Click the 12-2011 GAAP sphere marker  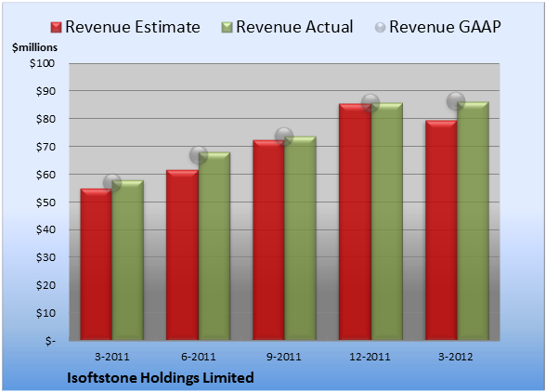coord(370,103)
